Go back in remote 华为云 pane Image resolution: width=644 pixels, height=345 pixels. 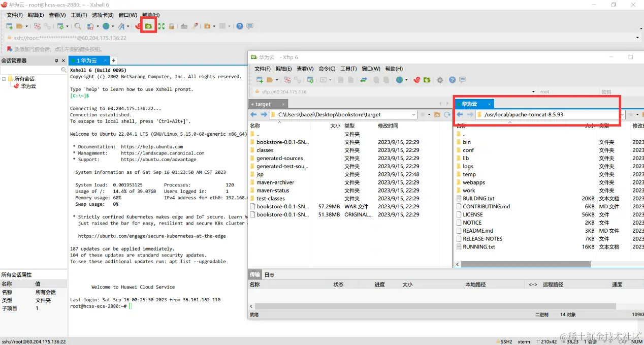coord(460,115)
